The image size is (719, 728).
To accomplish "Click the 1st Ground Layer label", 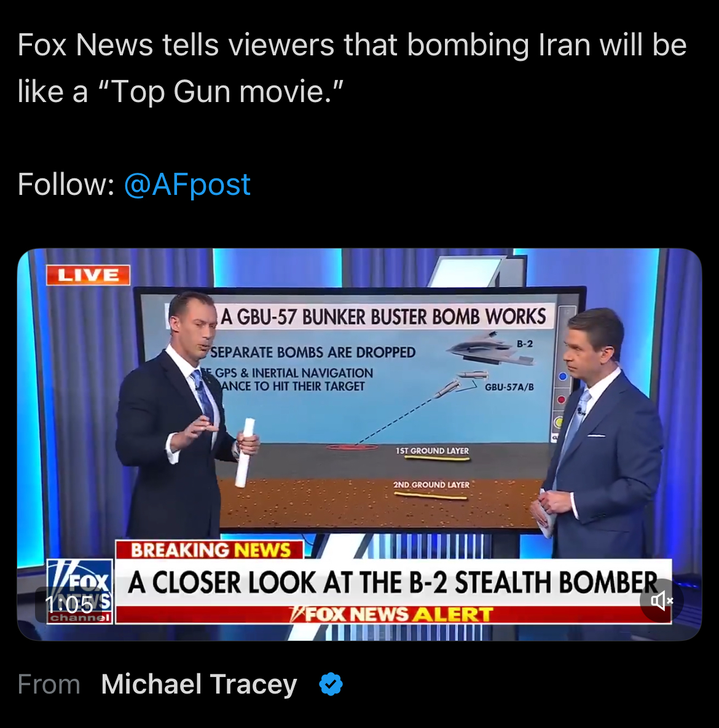I will 432,451.
